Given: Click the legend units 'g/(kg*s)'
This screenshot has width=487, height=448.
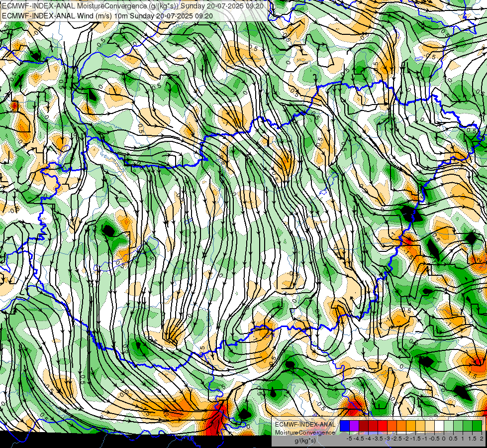Looking at the screenshot, I should pos(305,441).
